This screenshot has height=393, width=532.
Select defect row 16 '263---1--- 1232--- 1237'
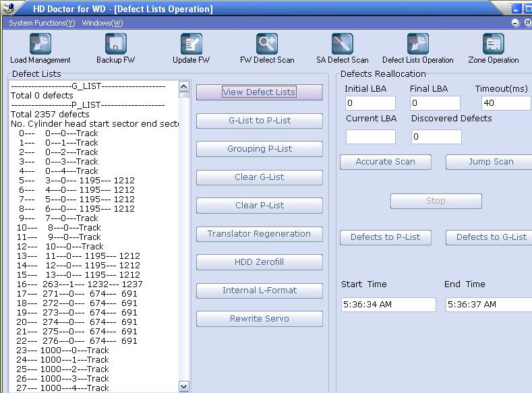80,284
